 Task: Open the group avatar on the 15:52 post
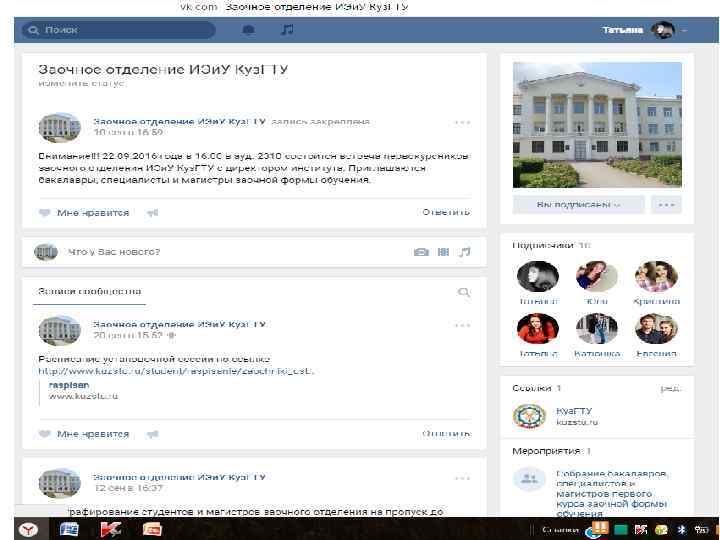pos(59,330)
